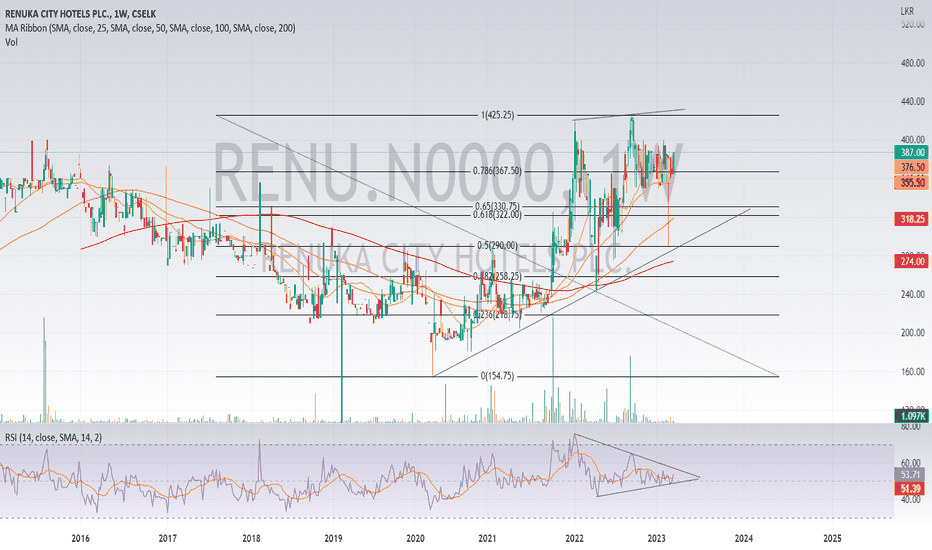Click the 51.39 RSI average value tag
The height and width of the screenshot is (550, 932).
point(911,489)
